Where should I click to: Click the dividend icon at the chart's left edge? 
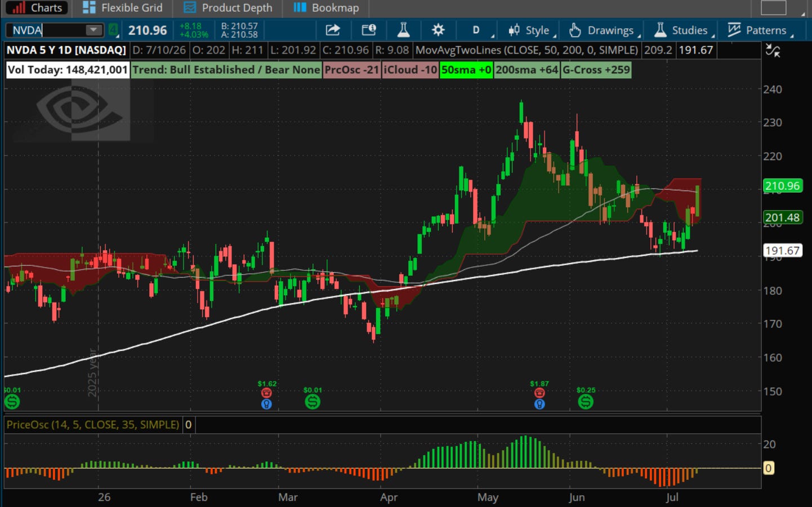pos(12,402)
